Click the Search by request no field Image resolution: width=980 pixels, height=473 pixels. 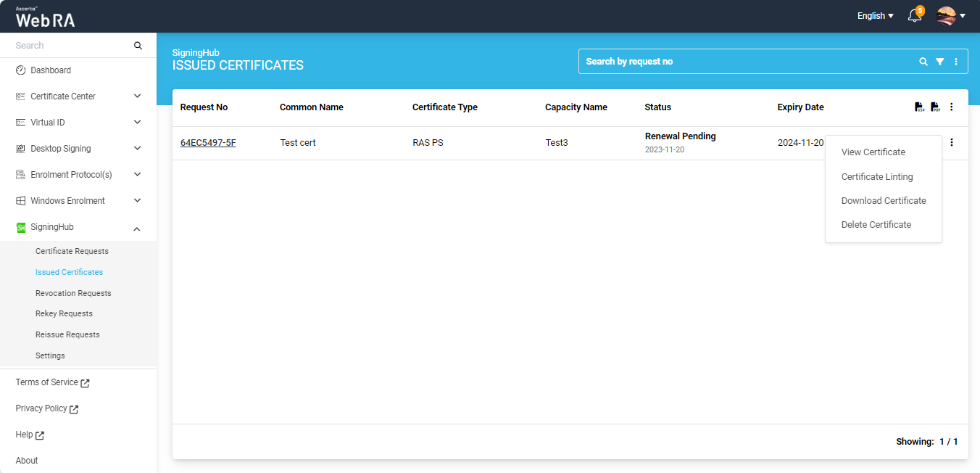[747, 62]
